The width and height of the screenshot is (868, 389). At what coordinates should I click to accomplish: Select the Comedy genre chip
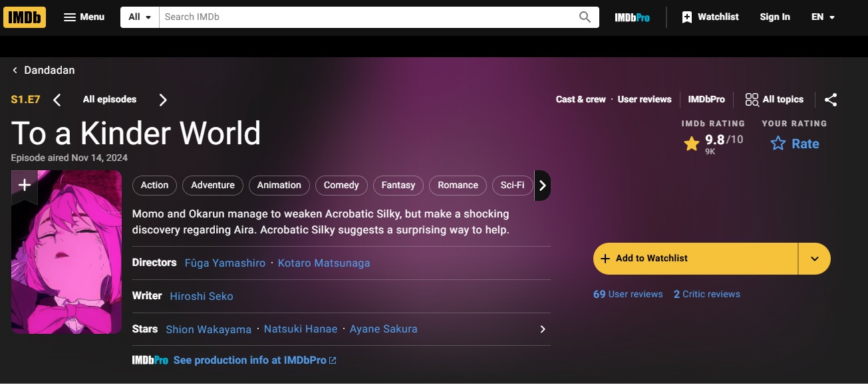341,186
